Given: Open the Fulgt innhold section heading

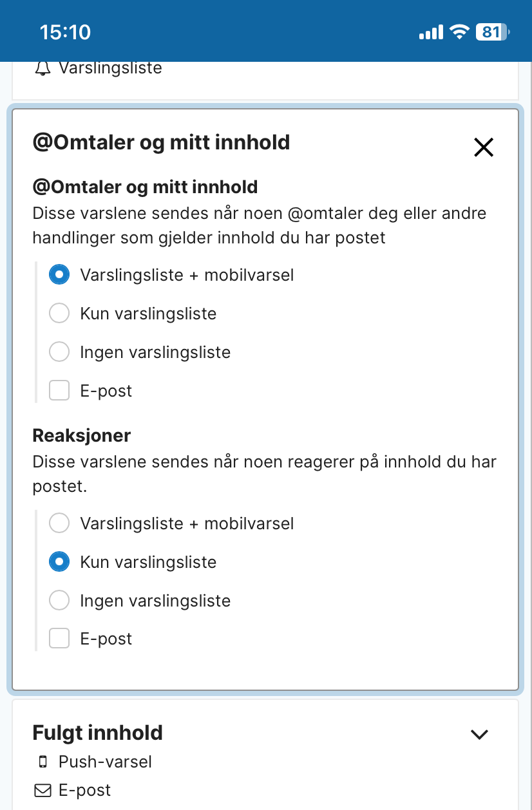Looking at the screenshot, I should tap(98, 733).
